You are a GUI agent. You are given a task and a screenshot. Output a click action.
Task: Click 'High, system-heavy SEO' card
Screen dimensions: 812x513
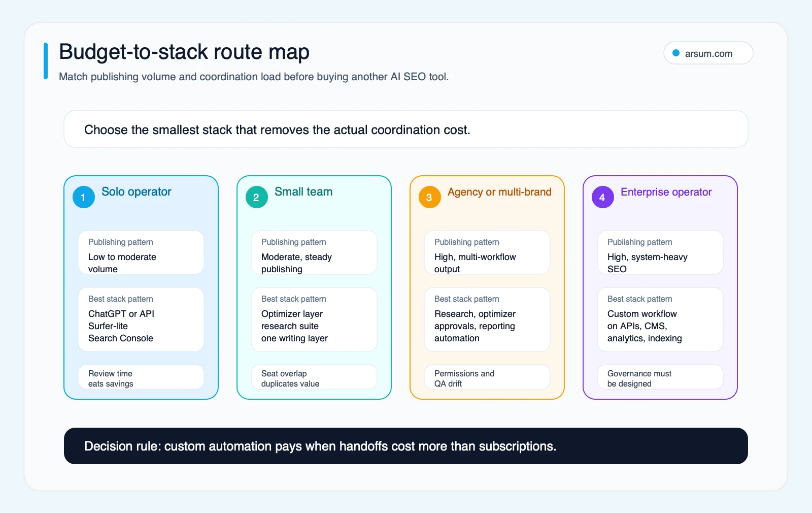point(660,252)
